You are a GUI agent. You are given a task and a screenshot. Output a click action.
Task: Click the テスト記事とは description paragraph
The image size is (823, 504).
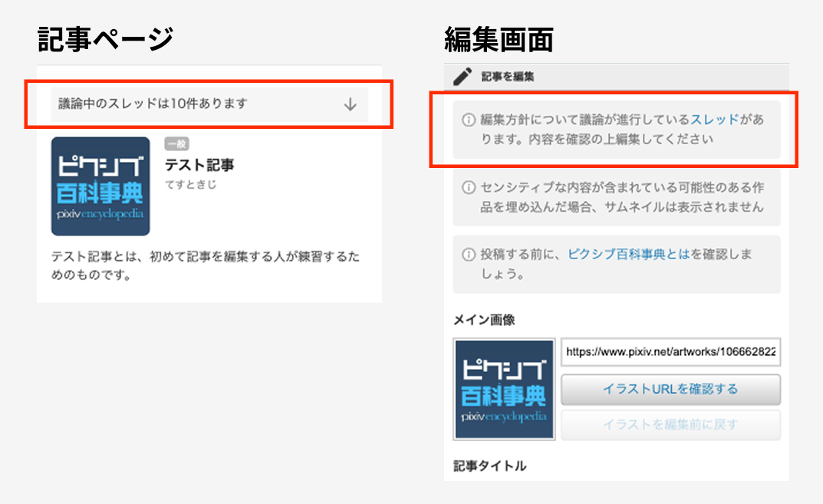point(206,265)
